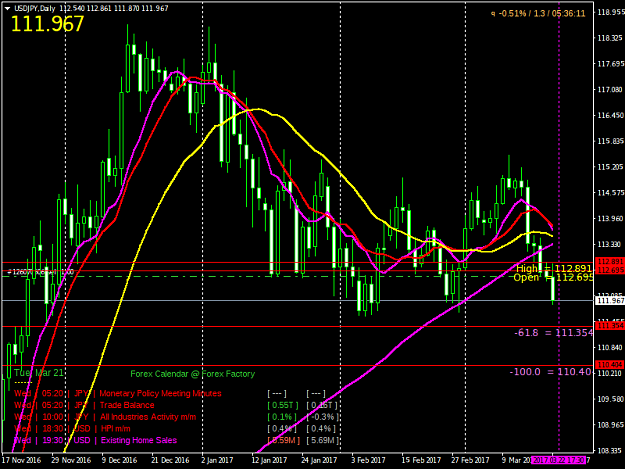The height and width of the screenshot is (469, 625).
Task: Select the All Industries Activity m/m event
Action: (105, 417)
